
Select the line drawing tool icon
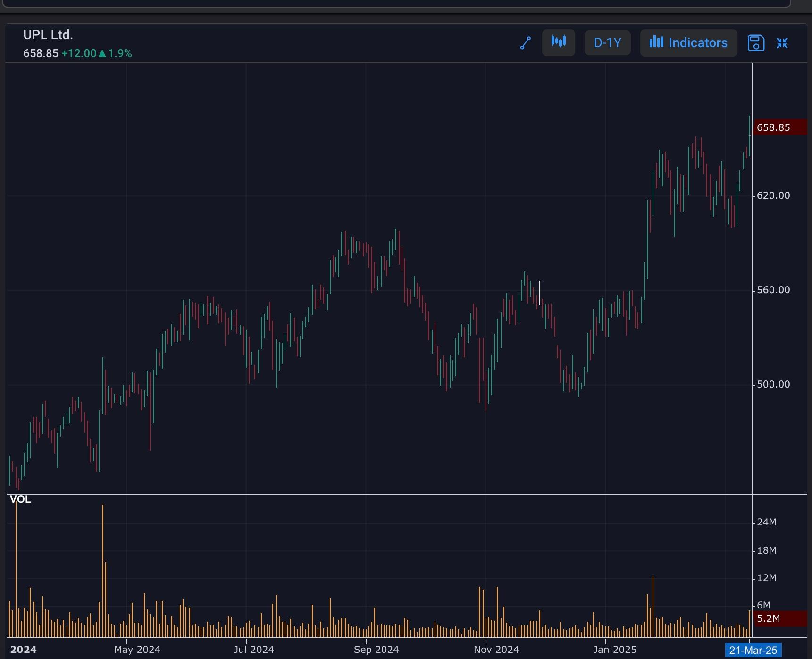point(526,43)
